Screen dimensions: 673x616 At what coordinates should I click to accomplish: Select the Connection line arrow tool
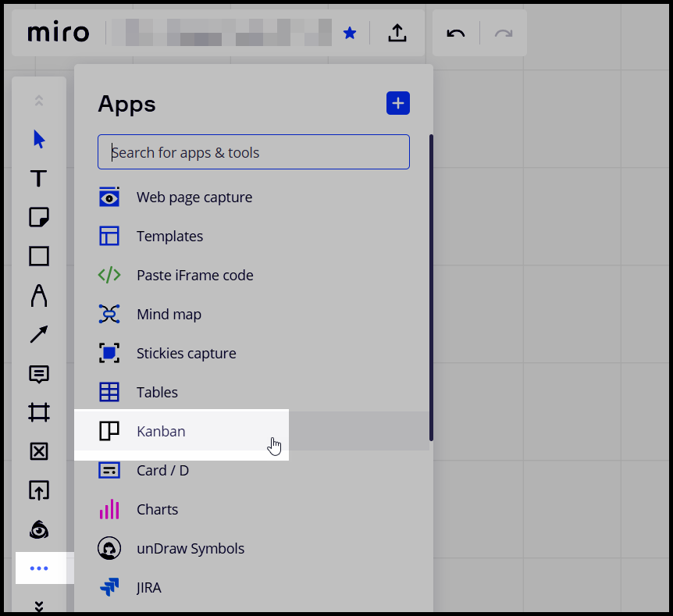[39, 334]
